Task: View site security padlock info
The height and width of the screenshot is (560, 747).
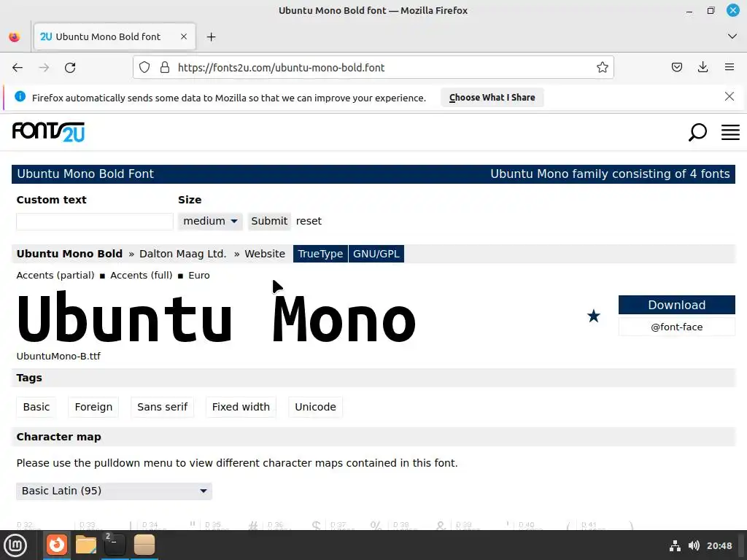Action: (165, 68)
